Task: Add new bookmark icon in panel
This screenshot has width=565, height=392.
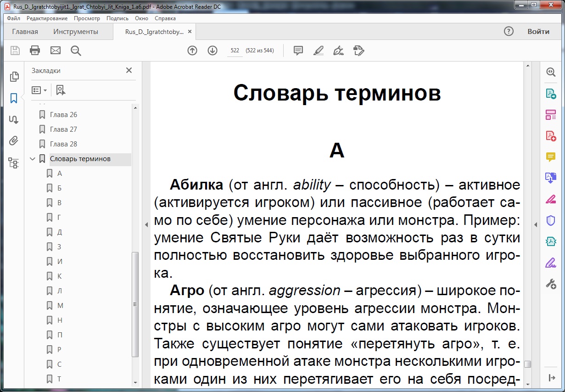Action: pos(61,90)
